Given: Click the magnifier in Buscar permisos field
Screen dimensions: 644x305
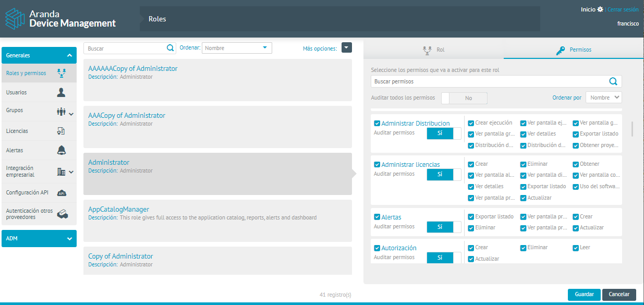Looking at the screenshot, I should pos(613,81).
